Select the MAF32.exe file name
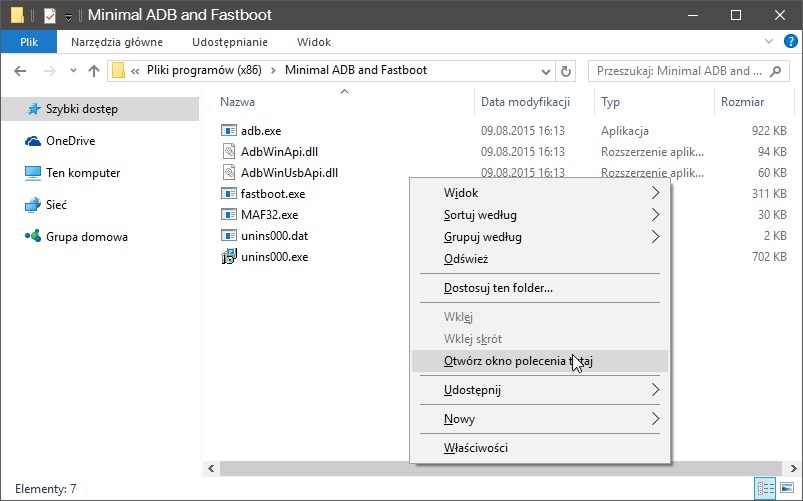The width and height of the screenshot is (803, 501). tap(269, 215)
